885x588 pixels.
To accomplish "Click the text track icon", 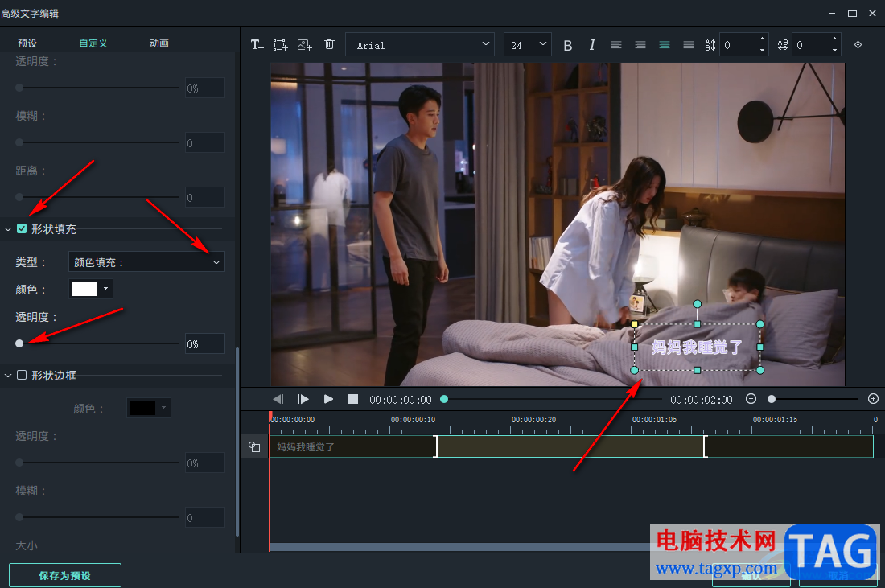I will pos(254,447).
